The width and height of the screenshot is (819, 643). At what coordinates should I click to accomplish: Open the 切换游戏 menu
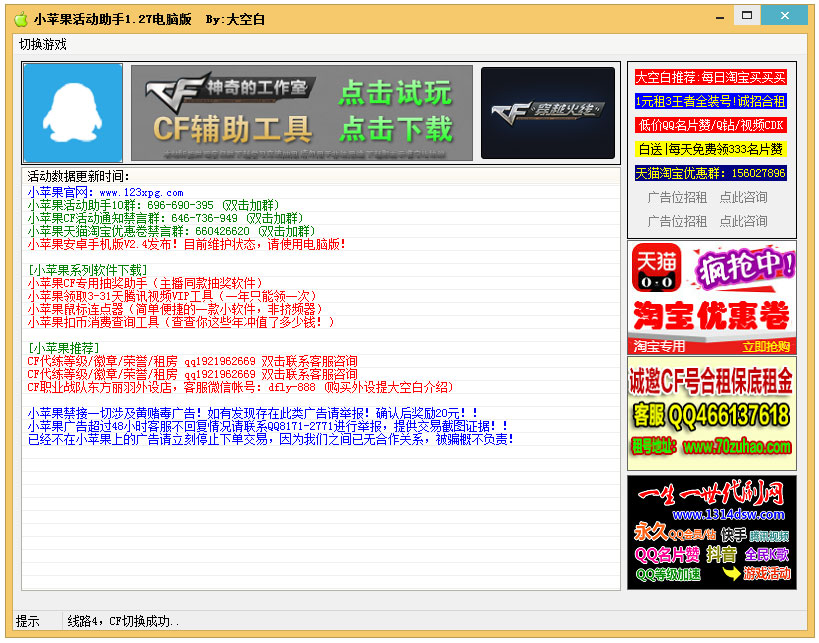[x=42, y=44]
